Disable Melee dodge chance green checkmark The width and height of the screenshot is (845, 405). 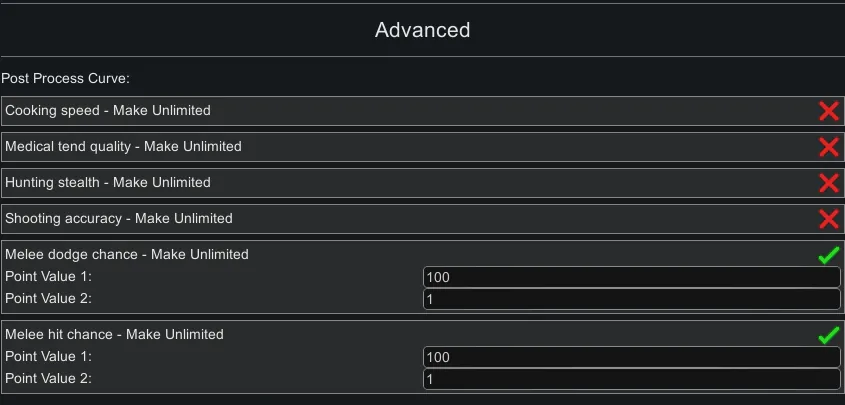pyautogui.click(x=828, y=256)
